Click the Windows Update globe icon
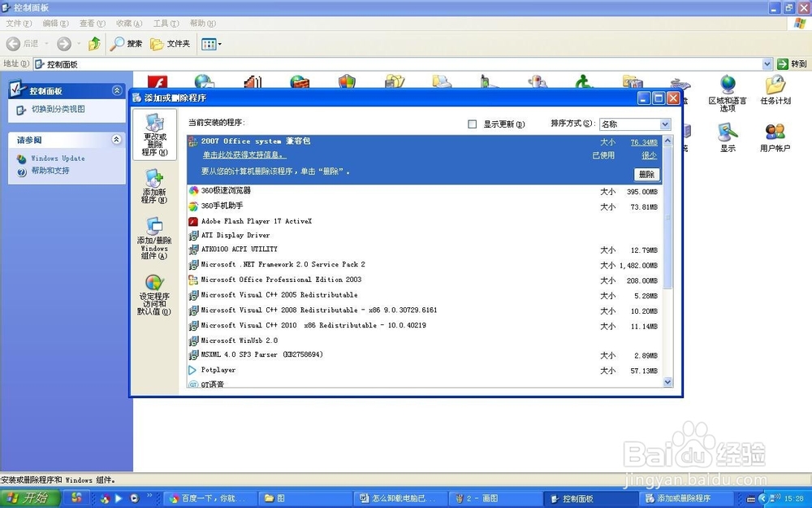 click(x=21, y=158)
